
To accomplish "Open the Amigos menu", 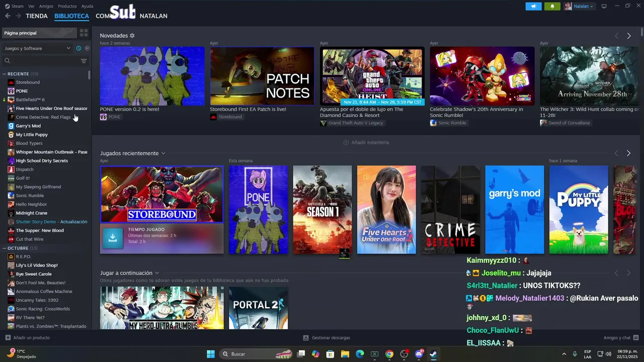I will click(x=46, y=6).
